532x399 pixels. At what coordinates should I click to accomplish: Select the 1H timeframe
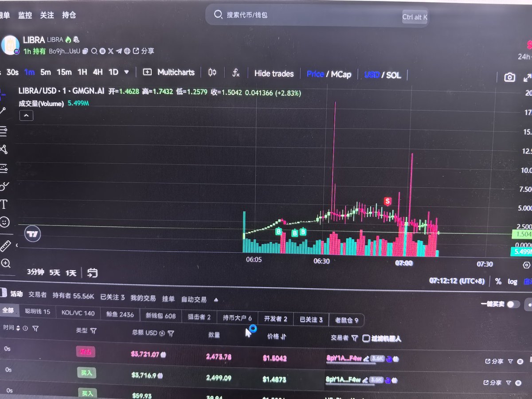click(x=82, y=72)
